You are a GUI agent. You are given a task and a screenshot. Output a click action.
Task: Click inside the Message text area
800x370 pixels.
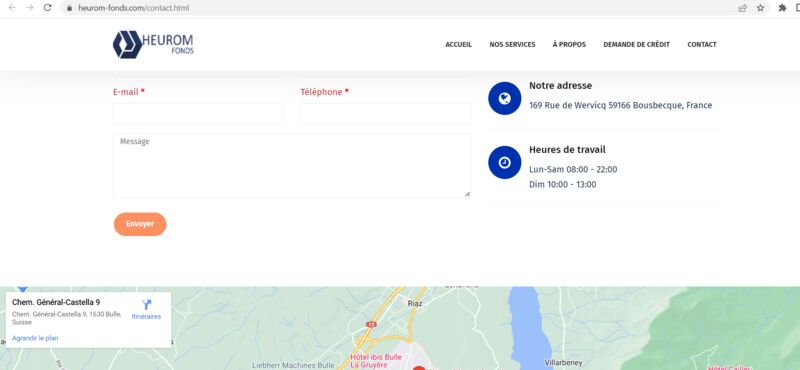pyautogui.click(x=292, y=165)
